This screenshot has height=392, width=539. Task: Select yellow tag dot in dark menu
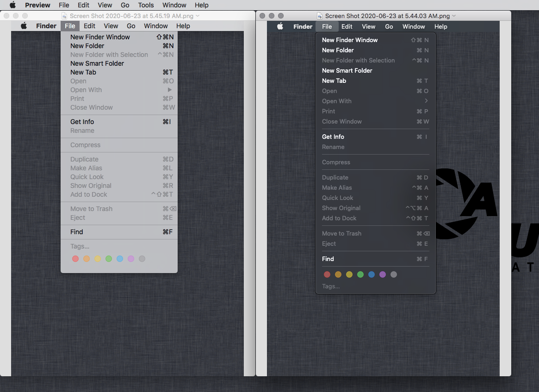point(349,274)
